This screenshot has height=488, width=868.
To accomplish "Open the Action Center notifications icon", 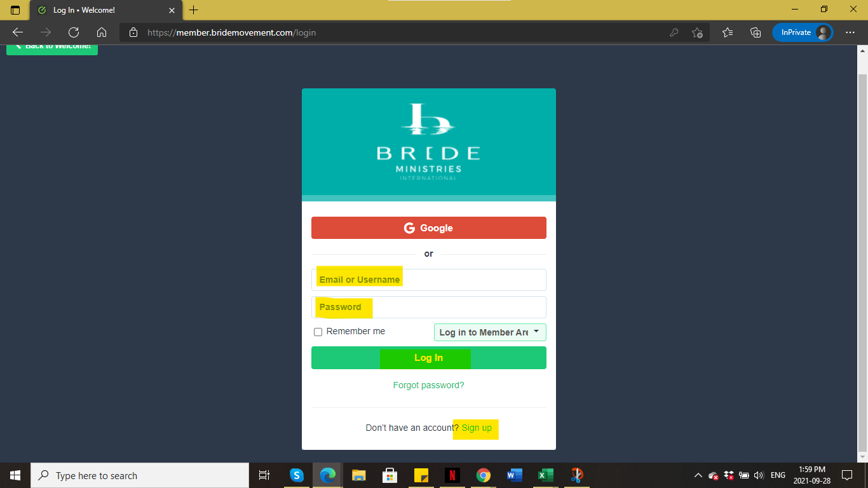I will 846,475.
